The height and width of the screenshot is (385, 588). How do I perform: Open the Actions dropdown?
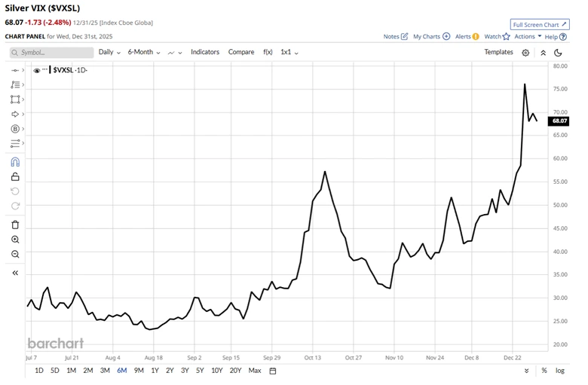click(x=528, y=36)
